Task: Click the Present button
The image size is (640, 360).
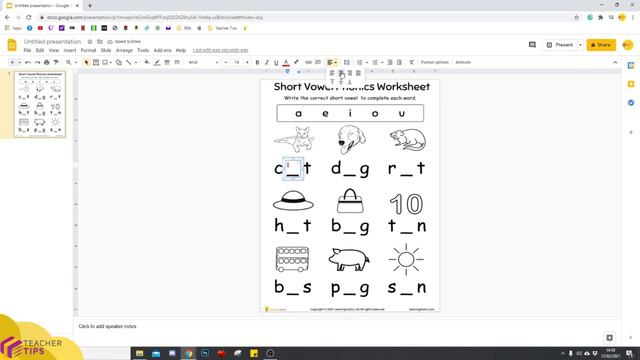Action: [560, 45]
